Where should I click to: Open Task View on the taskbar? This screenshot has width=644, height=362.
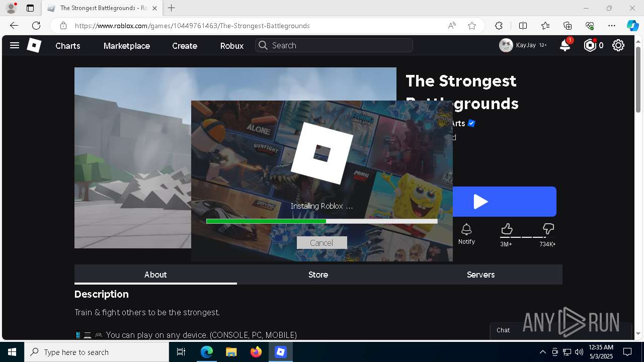click(x=181, y=352)
